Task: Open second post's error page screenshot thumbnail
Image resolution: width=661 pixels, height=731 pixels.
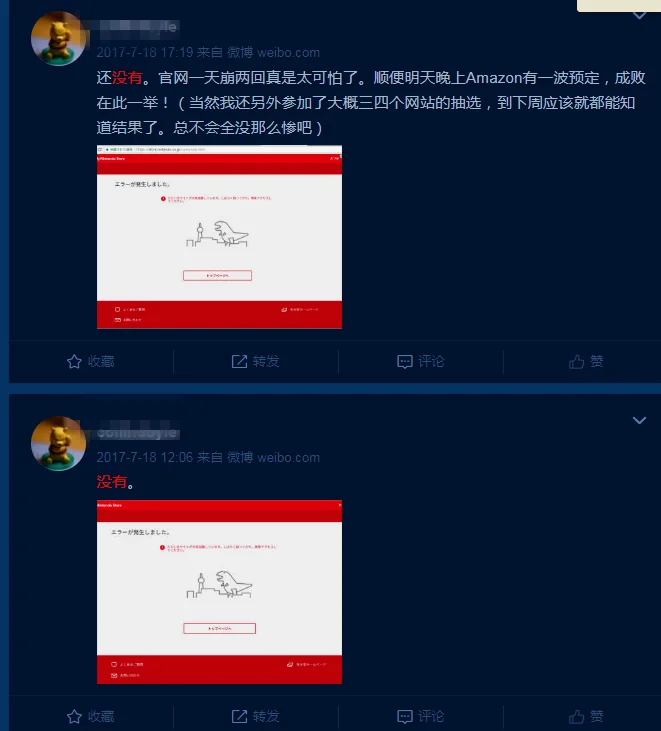Action: pos(219,592)
